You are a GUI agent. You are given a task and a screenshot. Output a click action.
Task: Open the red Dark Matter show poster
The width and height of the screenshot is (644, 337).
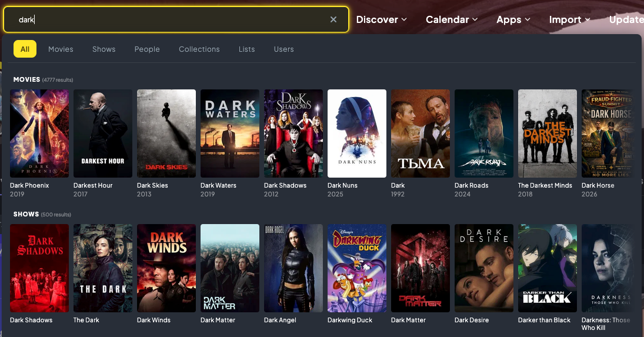[x=421, y=268]
